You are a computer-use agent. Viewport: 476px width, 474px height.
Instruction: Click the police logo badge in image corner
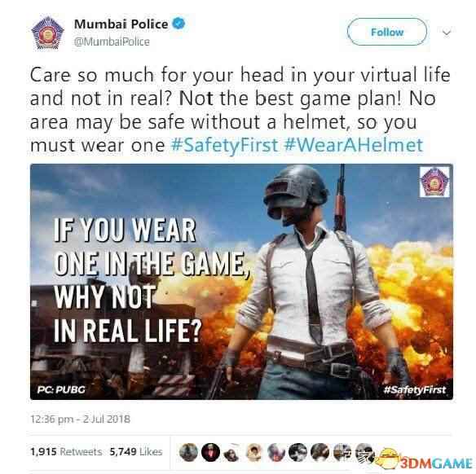point(434,182)
